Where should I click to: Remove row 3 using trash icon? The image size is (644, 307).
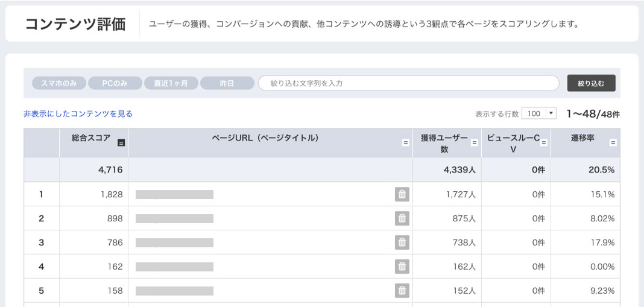pos(402,242)
